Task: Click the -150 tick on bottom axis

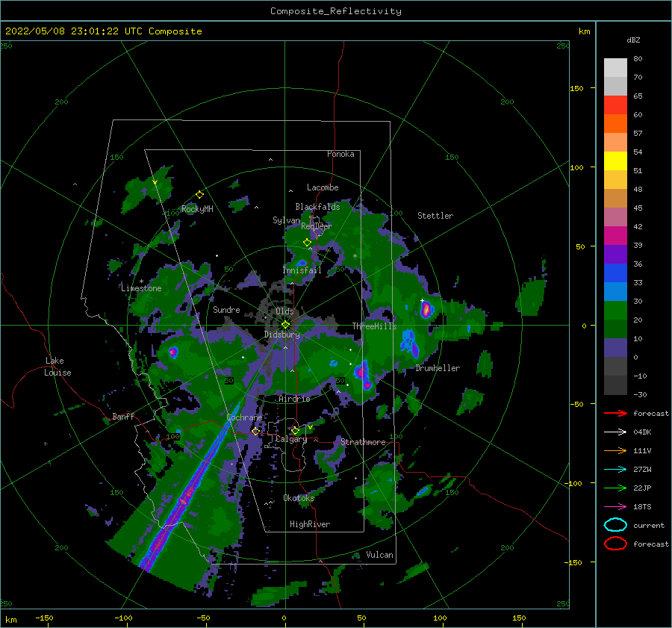Action: click(44, 618)
